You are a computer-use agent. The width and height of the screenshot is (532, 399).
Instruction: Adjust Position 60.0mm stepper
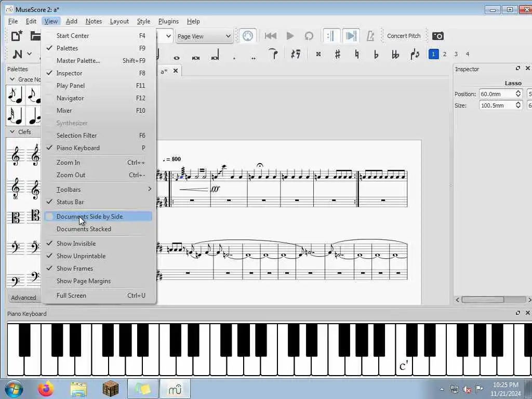tap(518, 94)
